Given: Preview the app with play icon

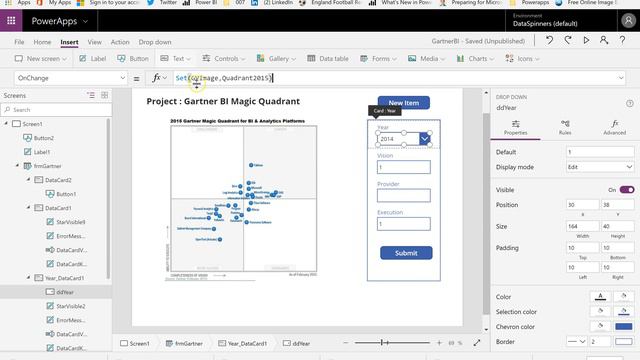Looking at the screenshot, I should [586, 40].
